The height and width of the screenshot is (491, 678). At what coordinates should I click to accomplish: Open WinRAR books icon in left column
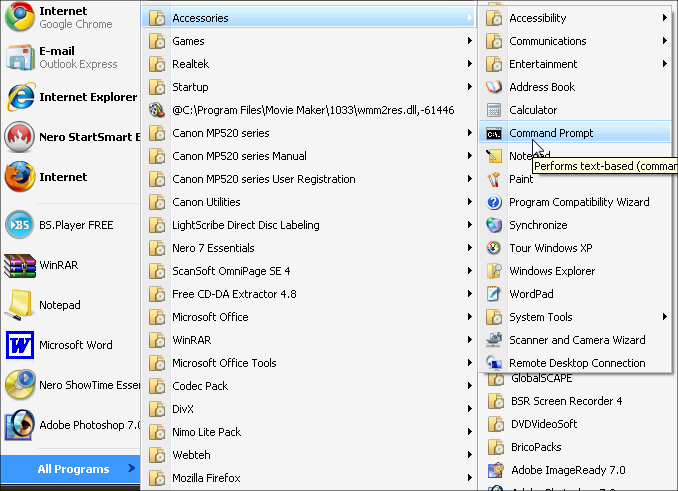click(x=19, y=265)
